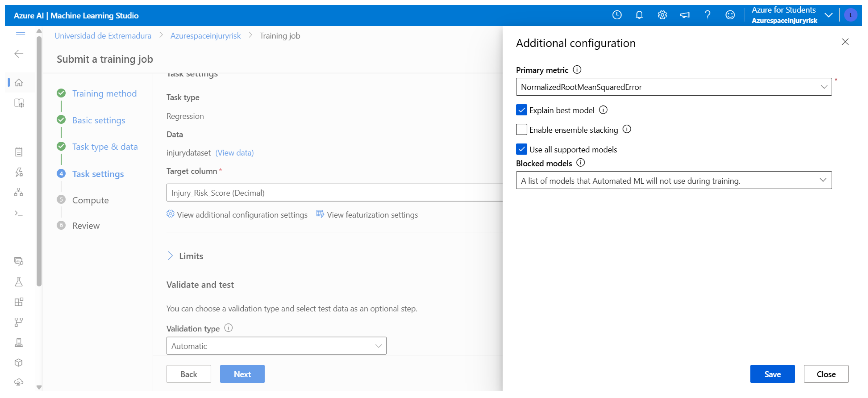
Task: Click the back arrow in the sidebar
Action: 19,54
